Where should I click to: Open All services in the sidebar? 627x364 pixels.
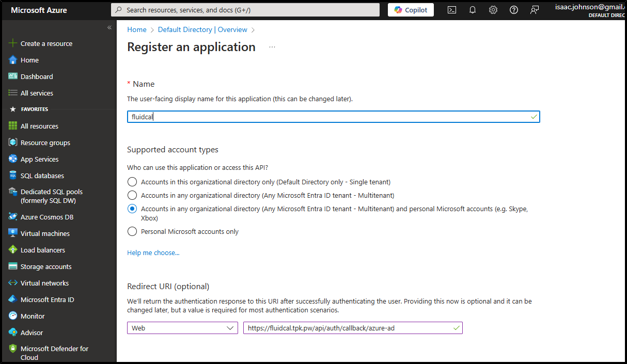[x=37, y=93]
